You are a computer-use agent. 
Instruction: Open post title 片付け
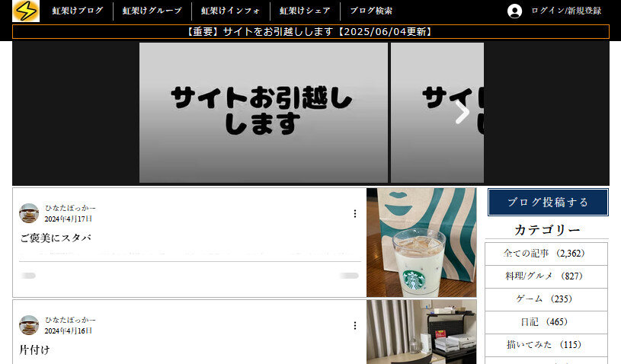[x=34, y=350]
